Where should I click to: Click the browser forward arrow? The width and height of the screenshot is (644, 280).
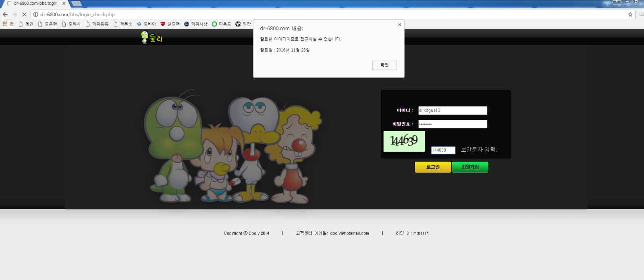(x=15, y=14)
